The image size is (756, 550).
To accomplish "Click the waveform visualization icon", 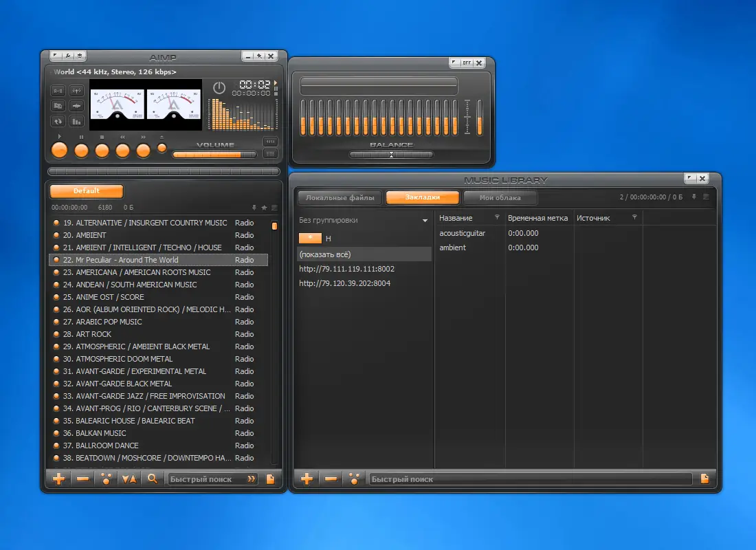I will pyautogui.click(x=76, y=106).
